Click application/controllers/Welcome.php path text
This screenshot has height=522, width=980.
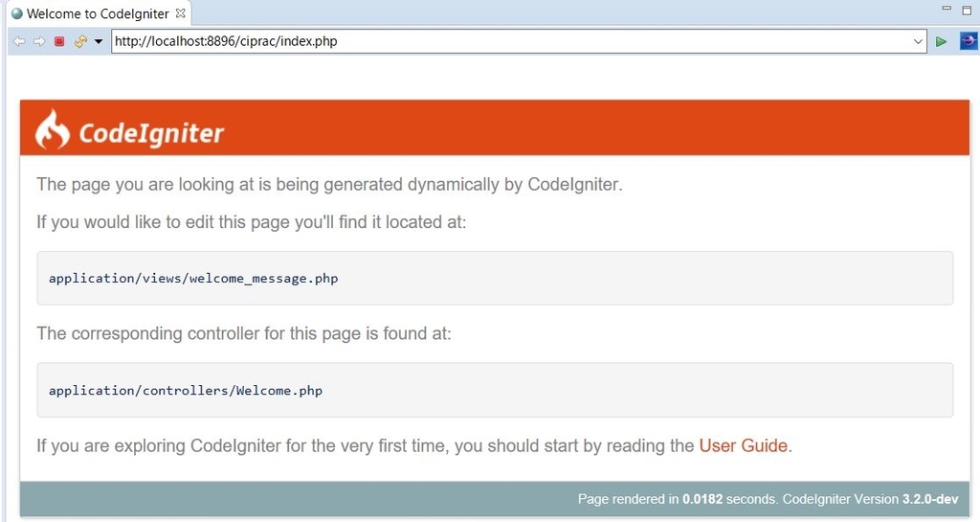186,390
